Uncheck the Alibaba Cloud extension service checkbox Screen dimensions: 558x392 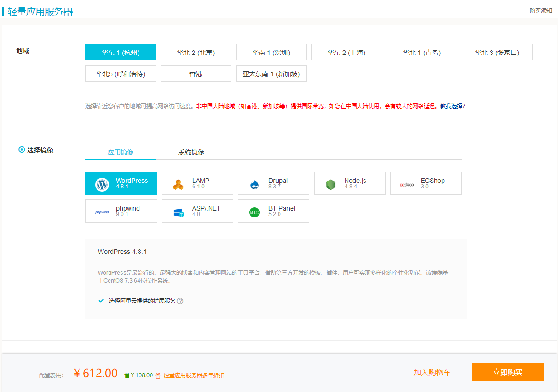tap(101, 301)
